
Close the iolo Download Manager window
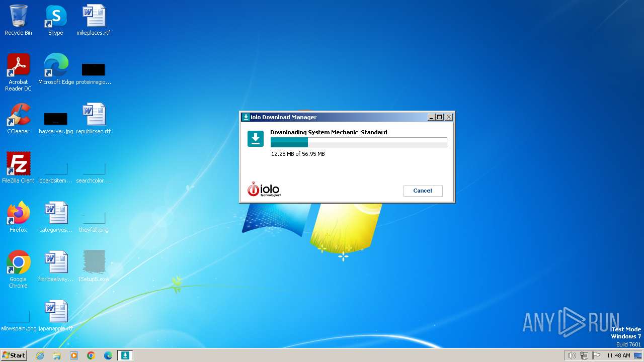tap(449, 117)
